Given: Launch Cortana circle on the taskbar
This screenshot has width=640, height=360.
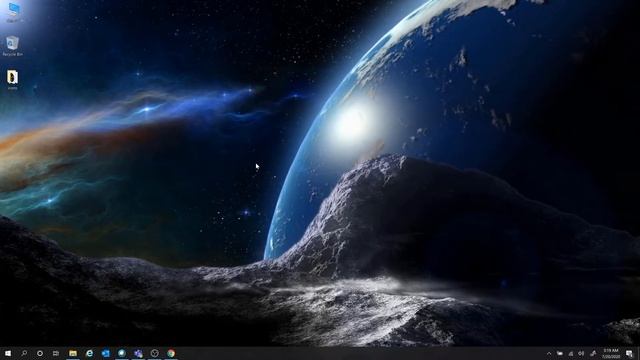Looking at the screenshot, I should (x=40, y=353).
